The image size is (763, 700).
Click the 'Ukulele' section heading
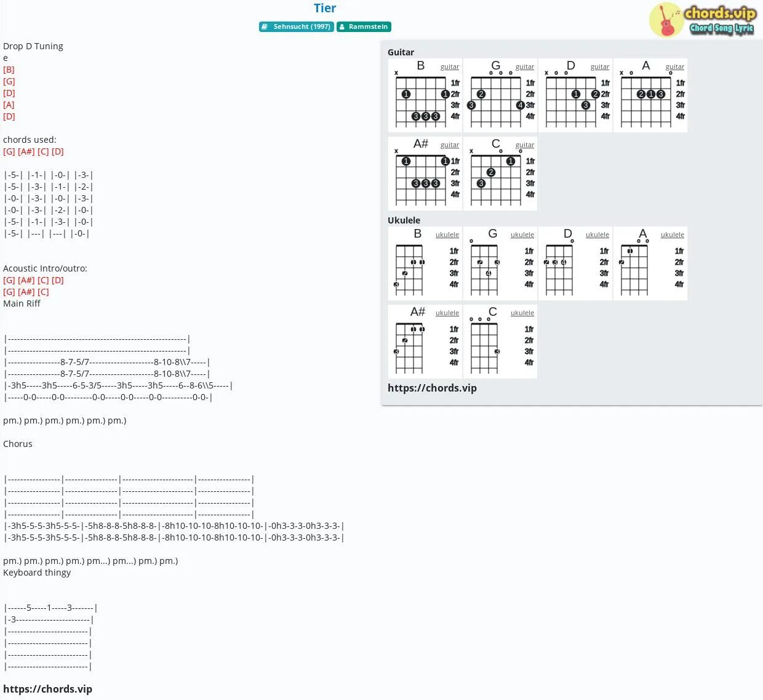[x=404, y=220]
